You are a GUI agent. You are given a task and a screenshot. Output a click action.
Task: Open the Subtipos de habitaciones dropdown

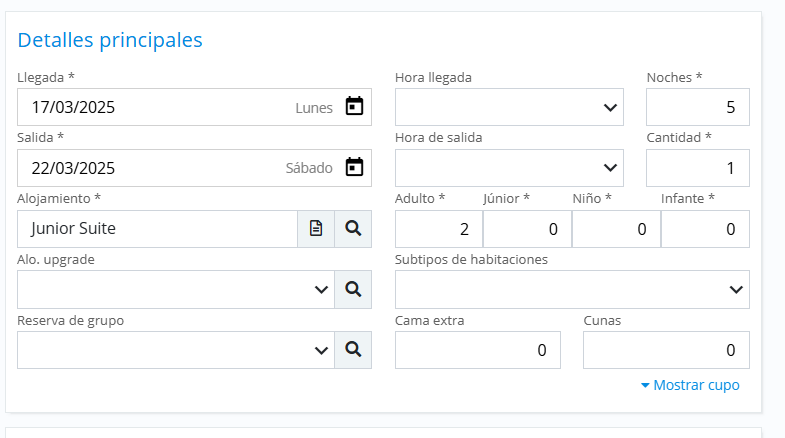click(572, 290)
